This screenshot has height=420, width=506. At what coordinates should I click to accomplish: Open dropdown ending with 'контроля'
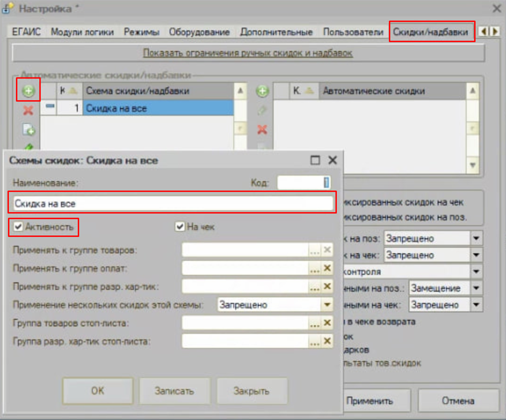476,272
